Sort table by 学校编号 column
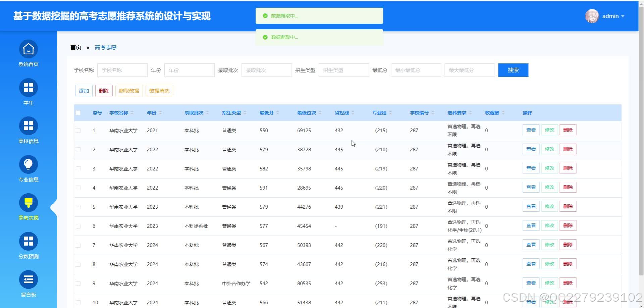This screenshot has height=308, width=644. (x=433, y=113)
